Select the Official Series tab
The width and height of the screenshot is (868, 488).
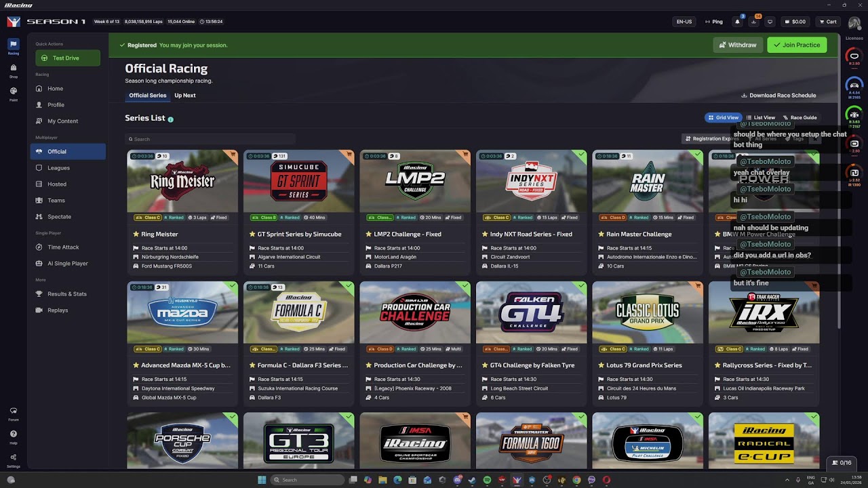148,96
